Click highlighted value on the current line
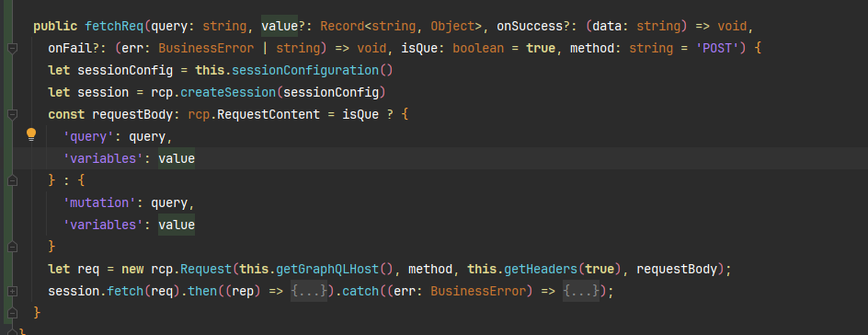The height and width of the screenshot is (335, 868). tap(177, 158)
